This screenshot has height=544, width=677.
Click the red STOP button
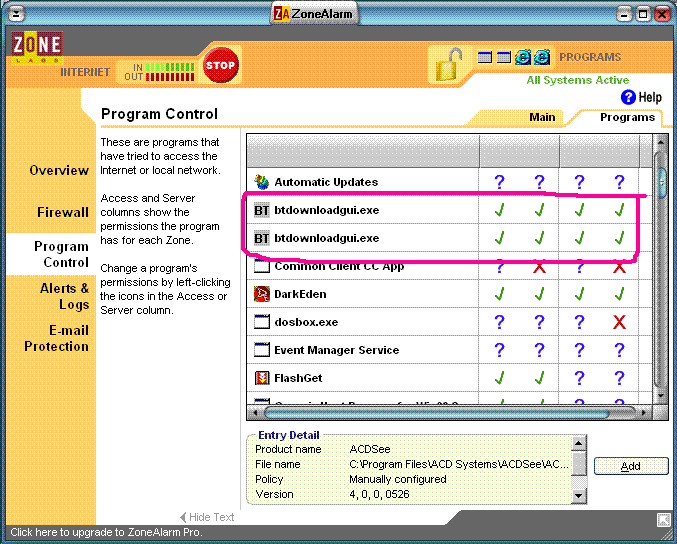click(x=221, y=65)
